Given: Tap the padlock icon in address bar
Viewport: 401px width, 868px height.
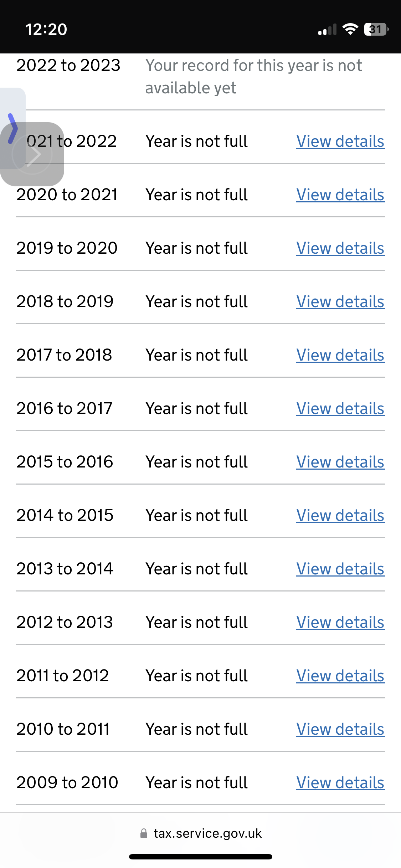Looking at the screenshot, I should pos(144,833).
